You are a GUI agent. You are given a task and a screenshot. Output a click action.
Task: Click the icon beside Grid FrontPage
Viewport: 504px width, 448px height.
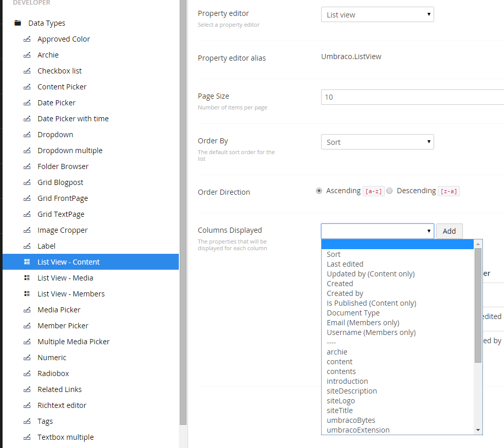tap(27, 198)
